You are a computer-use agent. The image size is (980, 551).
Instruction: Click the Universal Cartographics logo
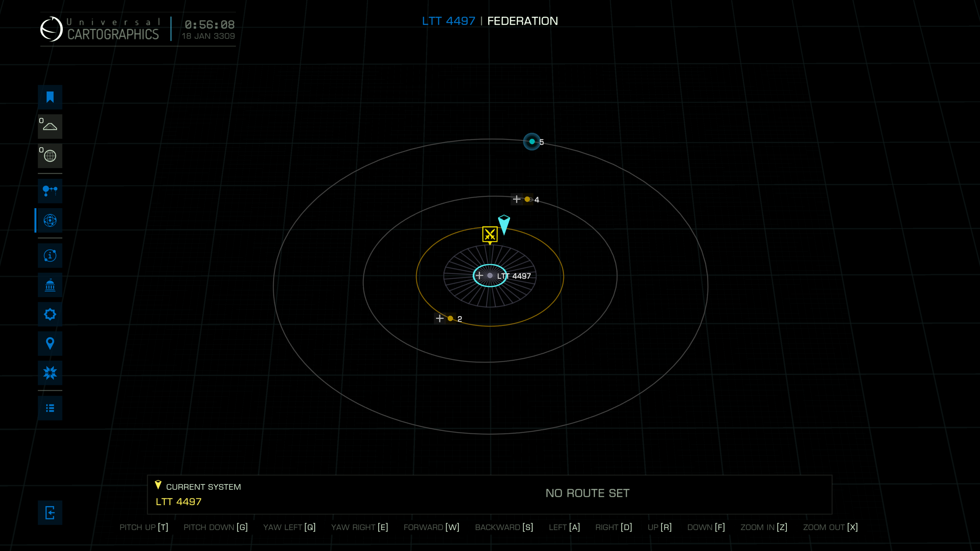[x=99, y=29]
